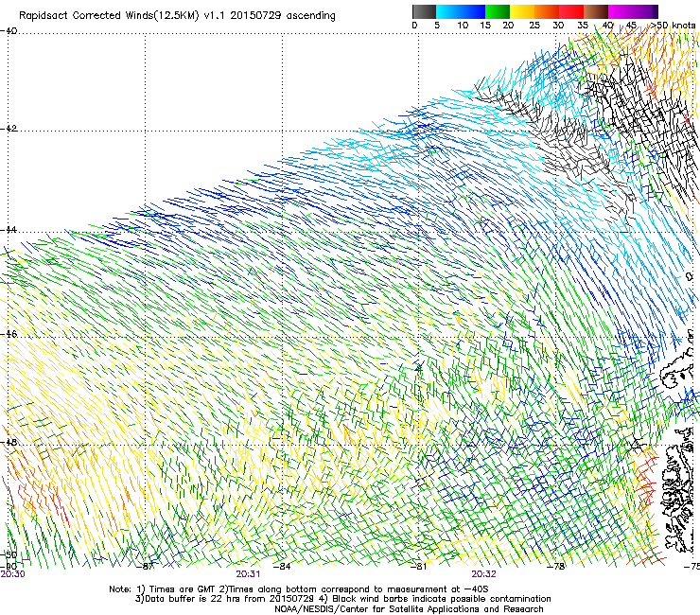Click the -81 longitude axis label

pos(419,567)
